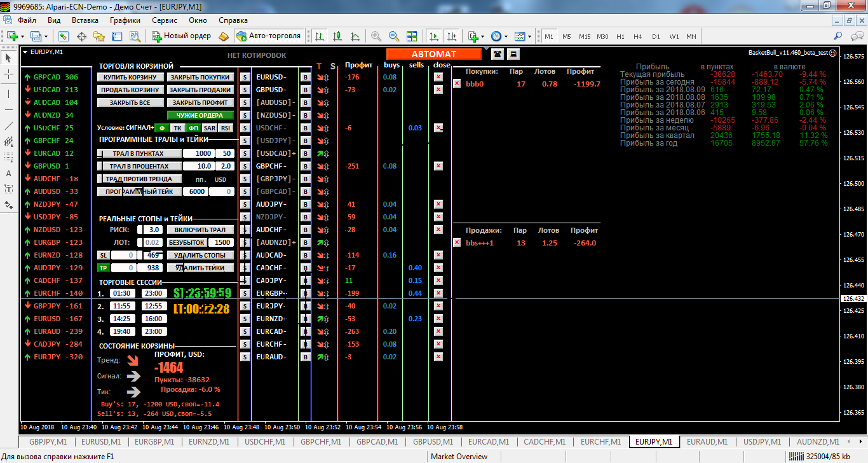Viewport: 868px width, 463px height.
Task: Click the ЗАКРЫТЬ ВСЕ button
Action: pos(130,102)
